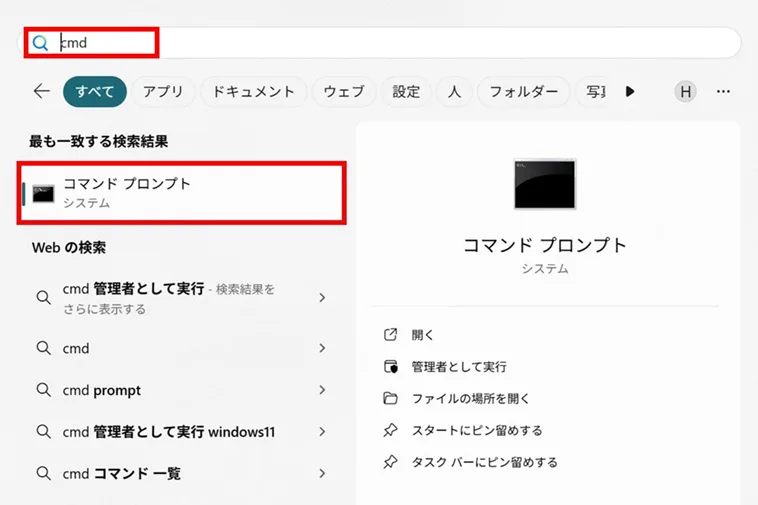
Task: Click the back arrow icon
Action: [41, 91]
